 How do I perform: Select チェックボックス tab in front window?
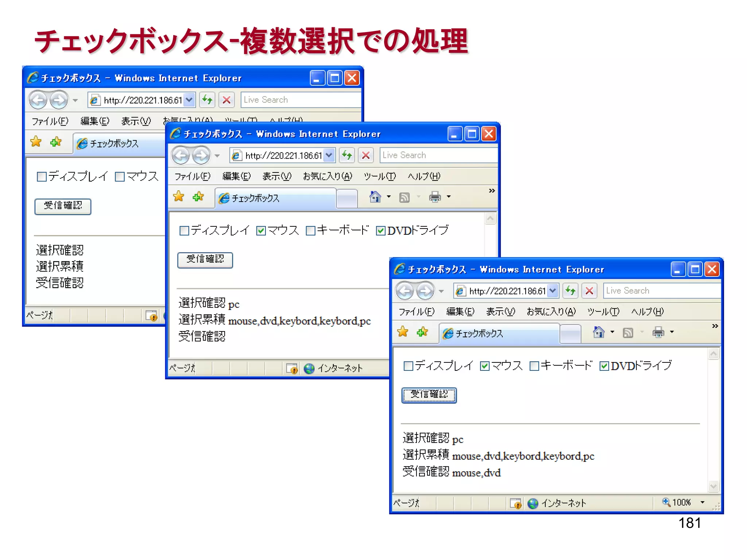(x=499, y=333)
